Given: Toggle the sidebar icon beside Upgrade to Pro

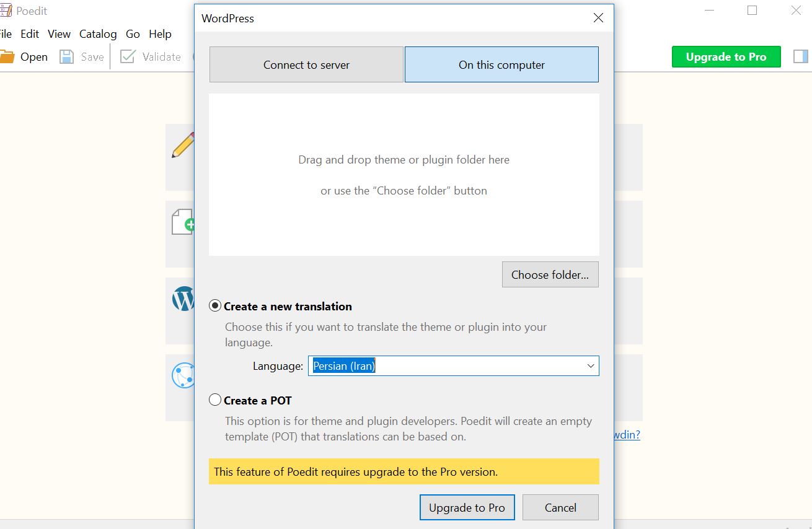Looking at the screenshot, I should (800, 57).
